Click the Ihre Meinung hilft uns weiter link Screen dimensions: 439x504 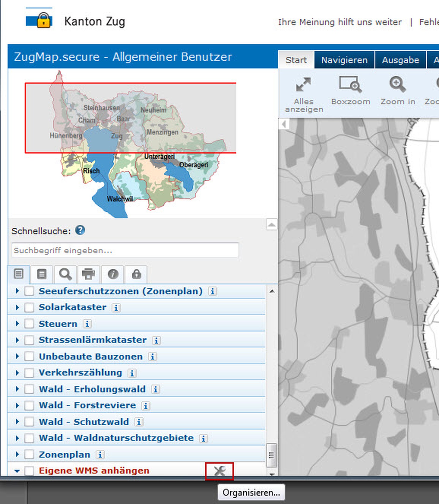point(339,22)
